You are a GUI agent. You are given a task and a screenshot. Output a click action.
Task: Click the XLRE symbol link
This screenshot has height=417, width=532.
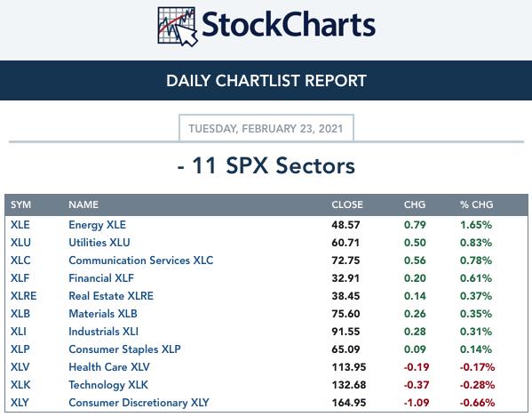(x=23, y=296)
